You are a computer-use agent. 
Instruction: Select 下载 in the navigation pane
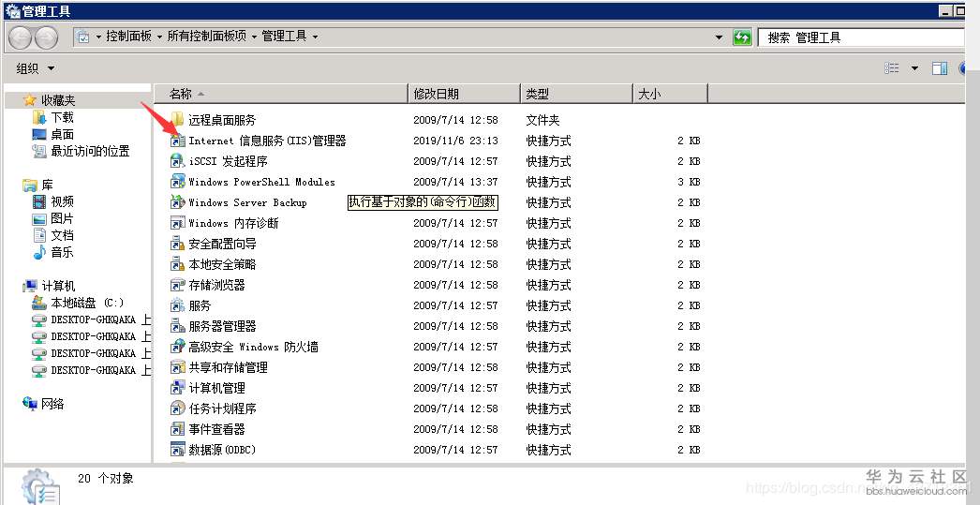coord(62,117)
